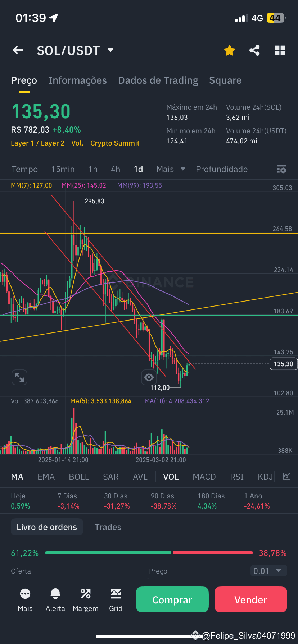Image resolution: width=298 pixels, height=644 pixels.
Task: Open the Layer 1 / Layer 2 tag
Action: pos(37,143)
